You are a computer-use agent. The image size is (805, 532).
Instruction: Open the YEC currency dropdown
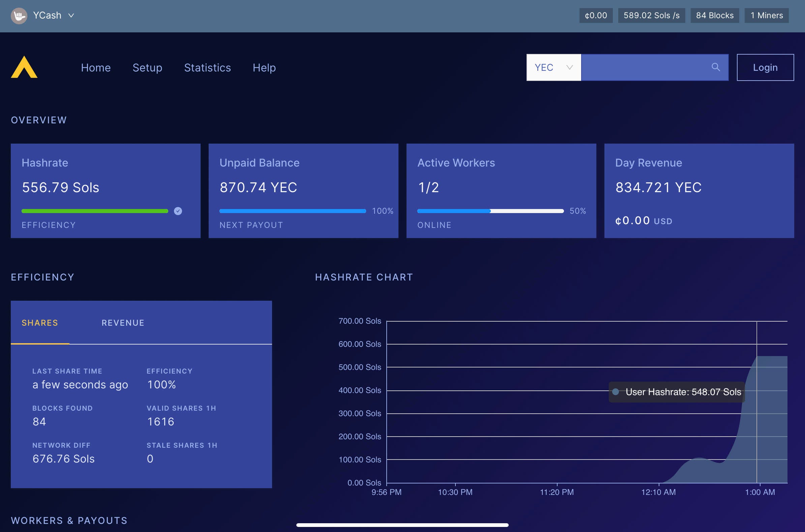[553, 67]
